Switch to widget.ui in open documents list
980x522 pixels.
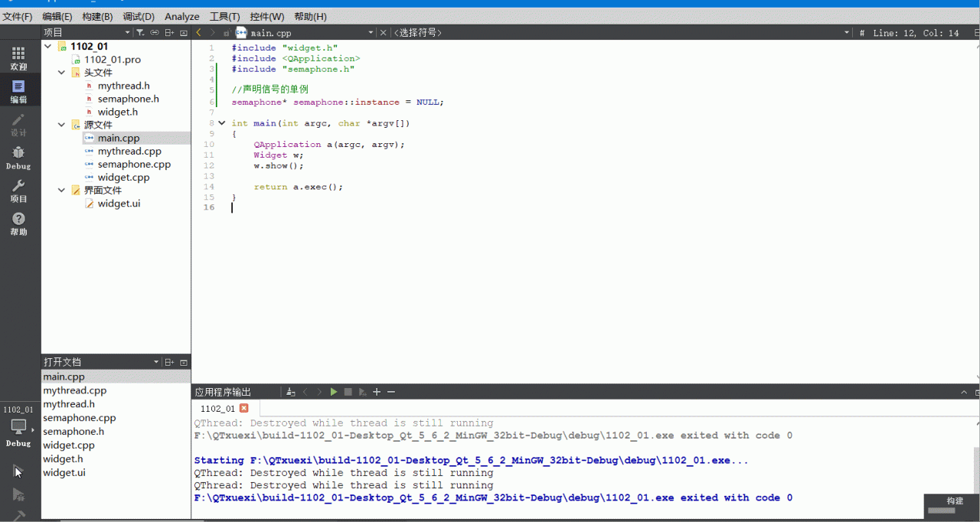coord(64,473)
